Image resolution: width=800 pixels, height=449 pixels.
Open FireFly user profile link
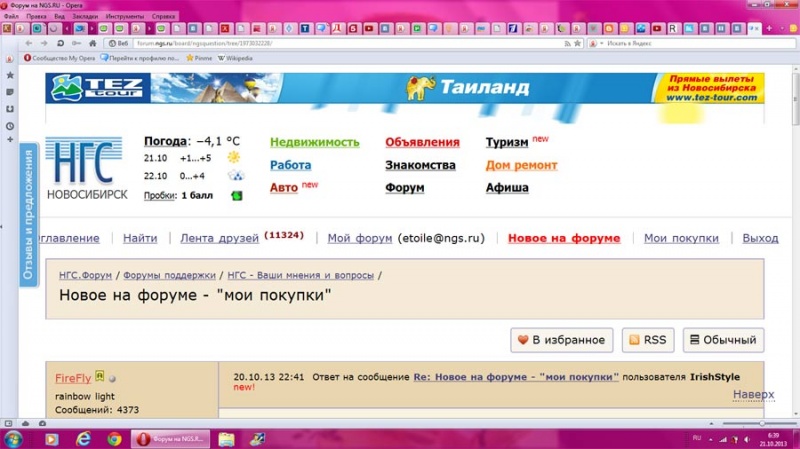coord(73,378)
